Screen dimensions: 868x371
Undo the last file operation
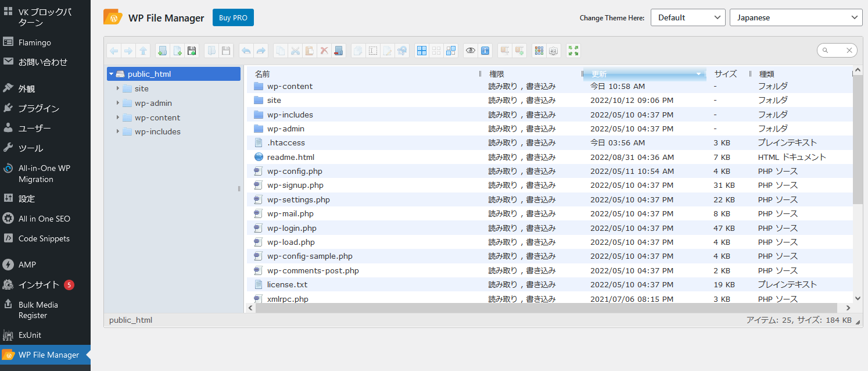[246, 51]
